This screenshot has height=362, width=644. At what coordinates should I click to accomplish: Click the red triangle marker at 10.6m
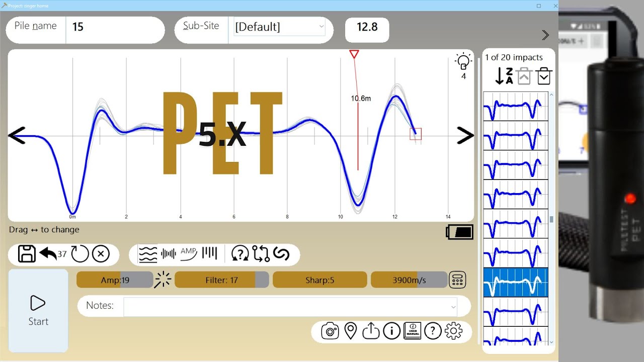tap(354, 54)
